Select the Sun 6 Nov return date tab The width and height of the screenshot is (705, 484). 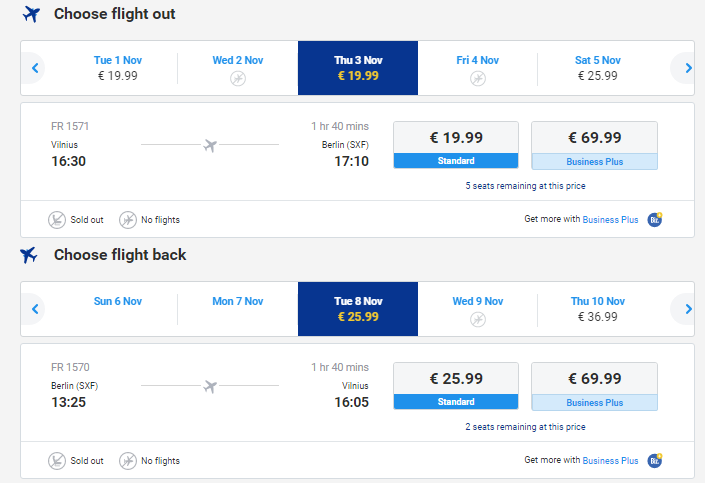118,309
